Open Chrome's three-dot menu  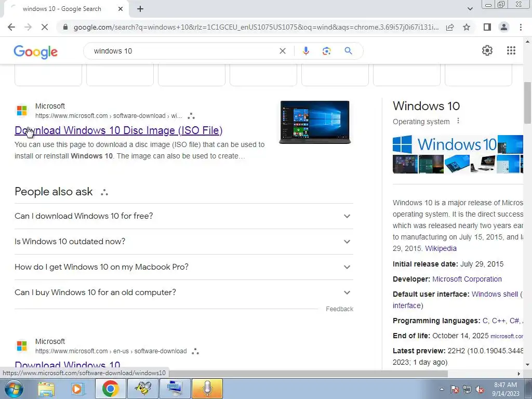521,27
